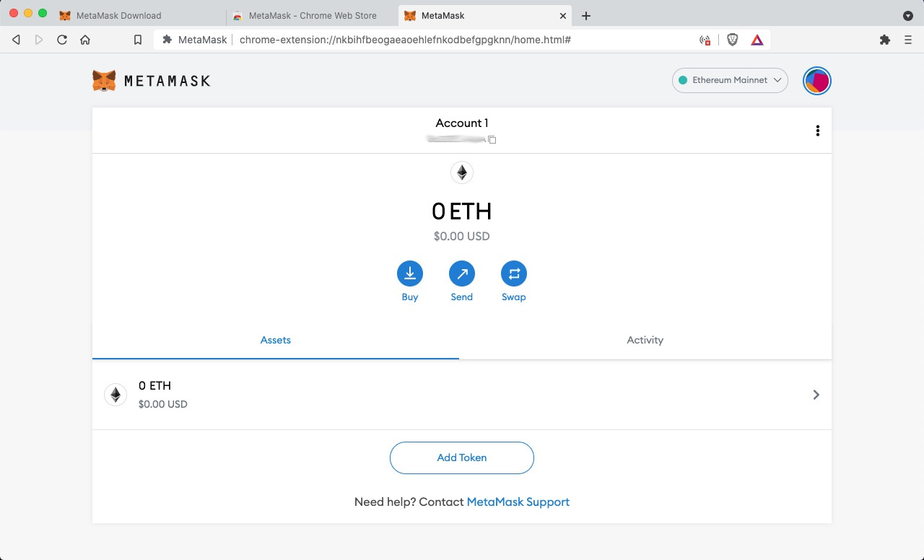Select the Assets tab
Image resolution: width=924 pixels, height=560 pixels.
[276, 340]
